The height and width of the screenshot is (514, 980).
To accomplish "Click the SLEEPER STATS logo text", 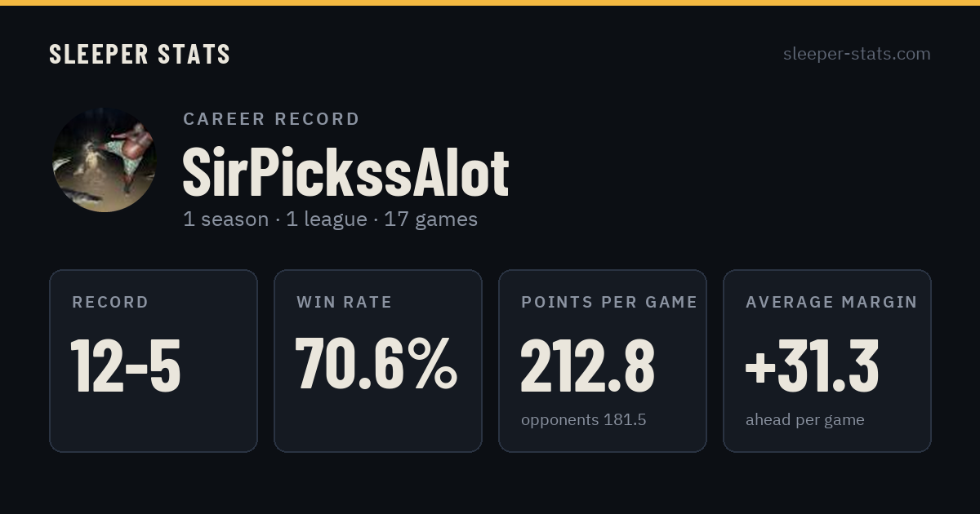I will click(140, 55).
